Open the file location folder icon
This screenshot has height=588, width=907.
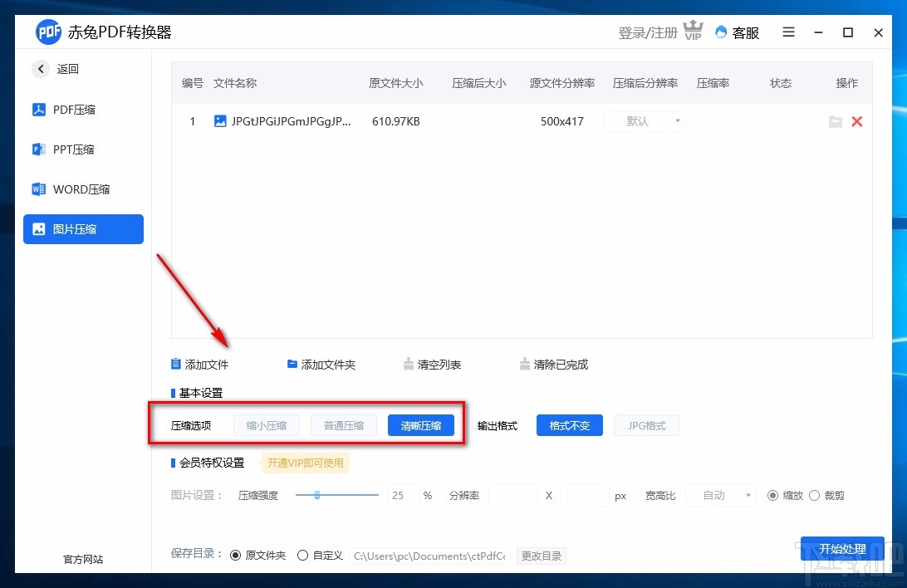836,121
